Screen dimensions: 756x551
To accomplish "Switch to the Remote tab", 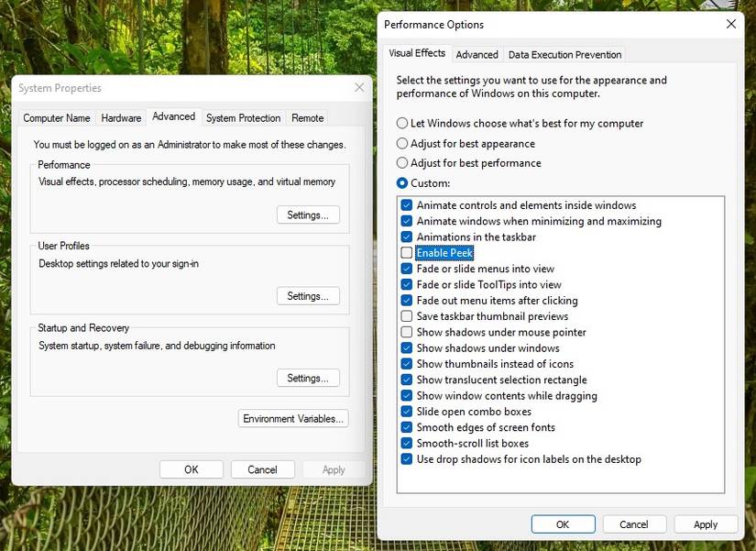I will tap(308, 118).
